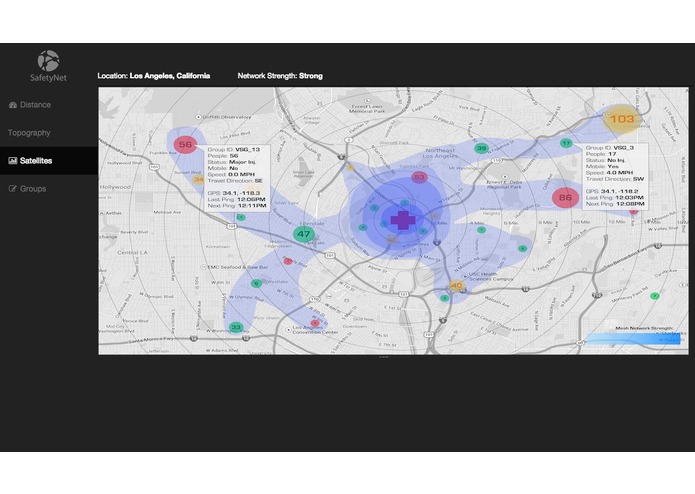Image resolution: width=695 pixels, height=494 pixels.
Task: Click Location: Los Angeles, California label
Action: tap(153, 76)
